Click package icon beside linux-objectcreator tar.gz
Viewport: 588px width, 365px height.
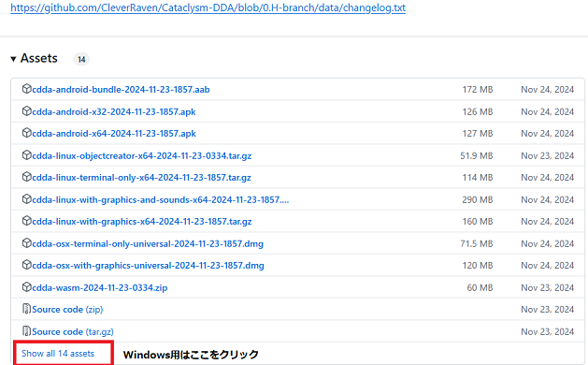tap(26, 155)
